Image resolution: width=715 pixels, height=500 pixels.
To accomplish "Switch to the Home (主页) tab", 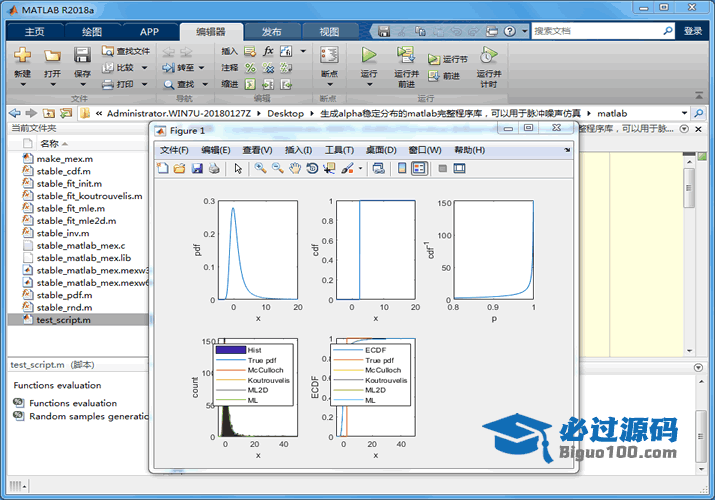I will click(x=34, y=31).
